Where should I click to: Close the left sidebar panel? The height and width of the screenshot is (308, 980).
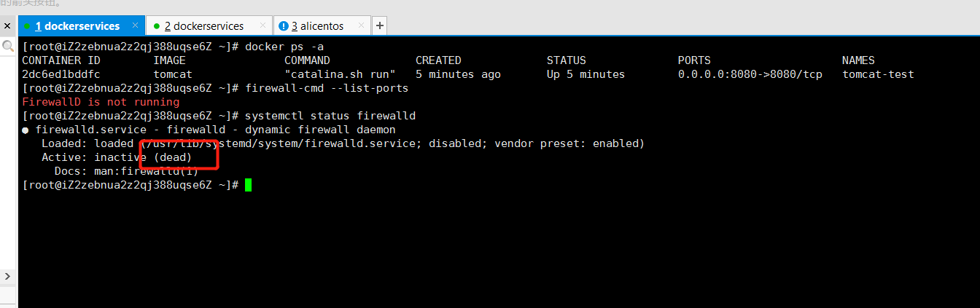pyautogui.click(x=8, y=26)
